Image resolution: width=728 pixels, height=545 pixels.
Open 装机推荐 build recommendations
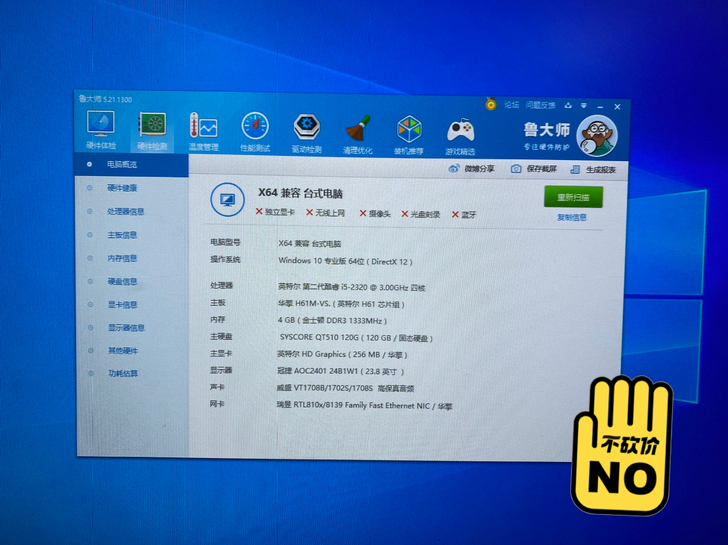tap(409, 135)
